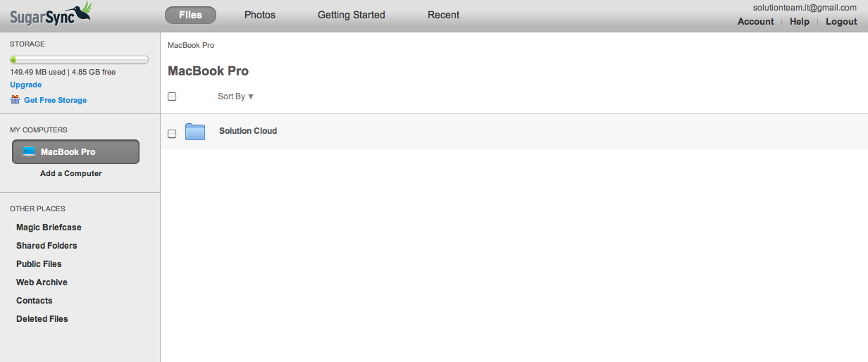
Task: Click the storage usage progress bar
Action: pos(79,60)
